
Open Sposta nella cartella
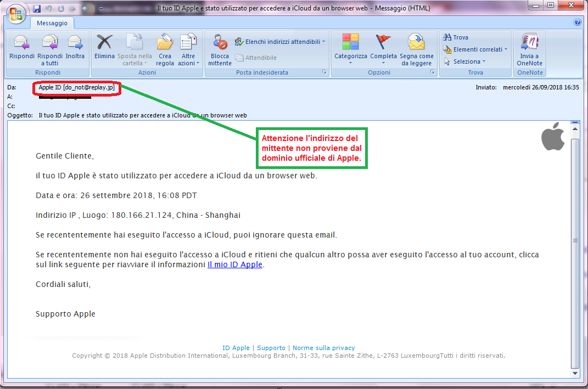[x=135, y=50]
